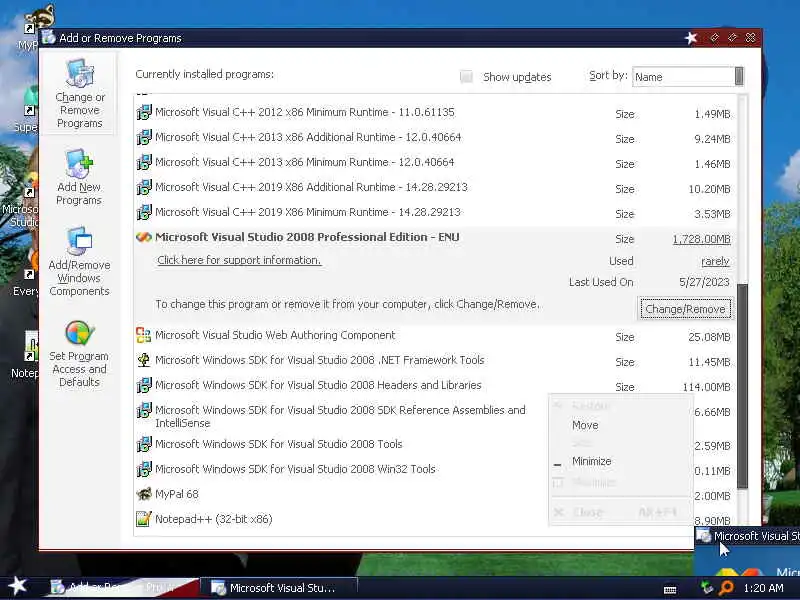Click Headers and Libraries SDK icon
The width and height of the screenshot is (800, 600).
(144, 385)
